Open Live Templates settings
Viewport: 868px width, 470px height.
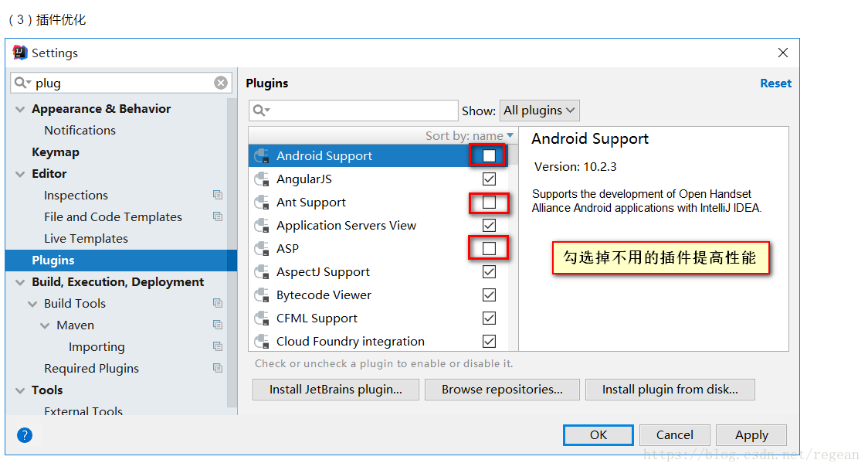(86, 238)
